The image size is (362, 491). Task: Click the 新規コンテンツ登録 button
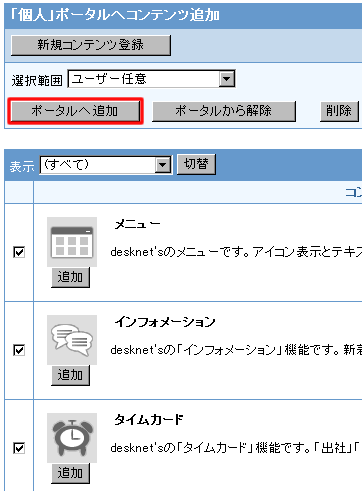pyautogui.click(x=91, y=45)
